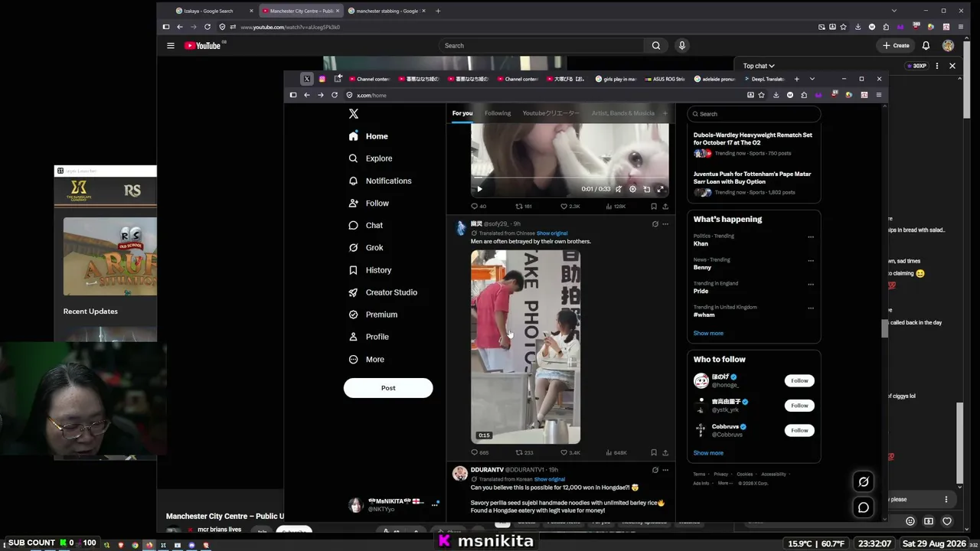Play the cat video in the feed
Screen dimensions: 980x551
pyautogui.click(x=479, y=189)
